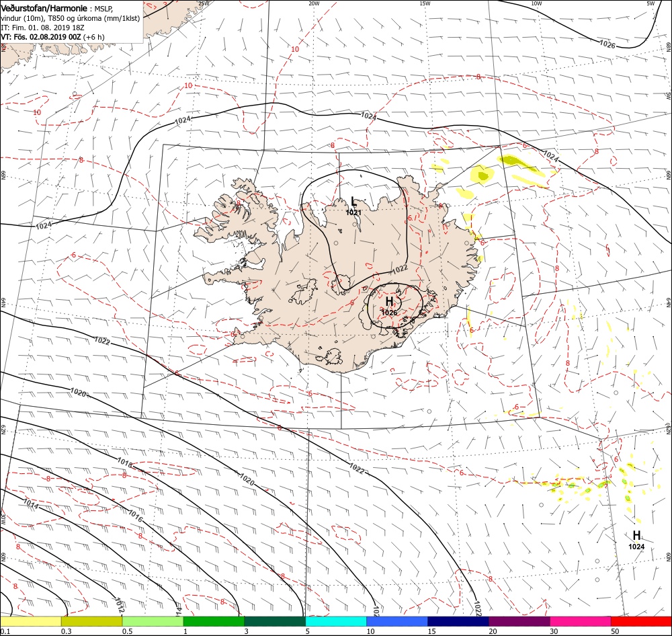Click the '1014' isobar label near the left edge
The width and height of the screenshot is (672, 636).
click(31, 504)
